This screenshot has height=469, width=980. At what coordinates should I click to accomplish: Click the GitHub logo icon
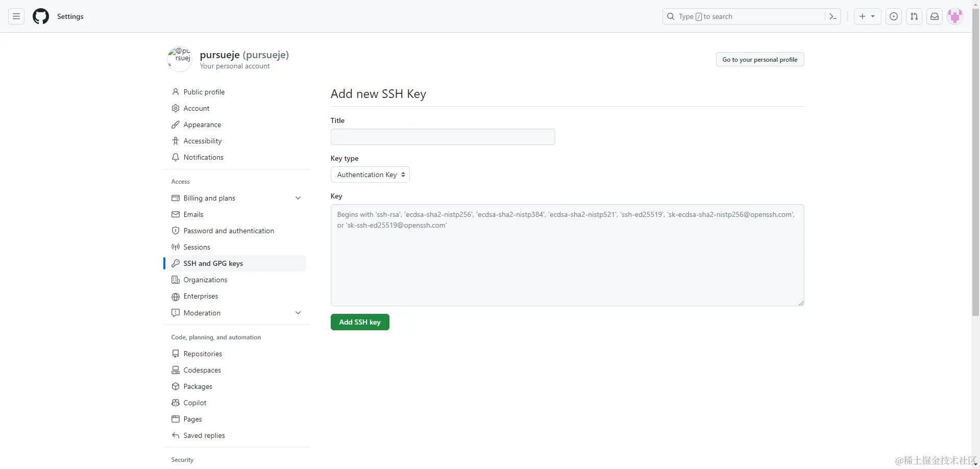pyautogui.click(x=40, y=16)
